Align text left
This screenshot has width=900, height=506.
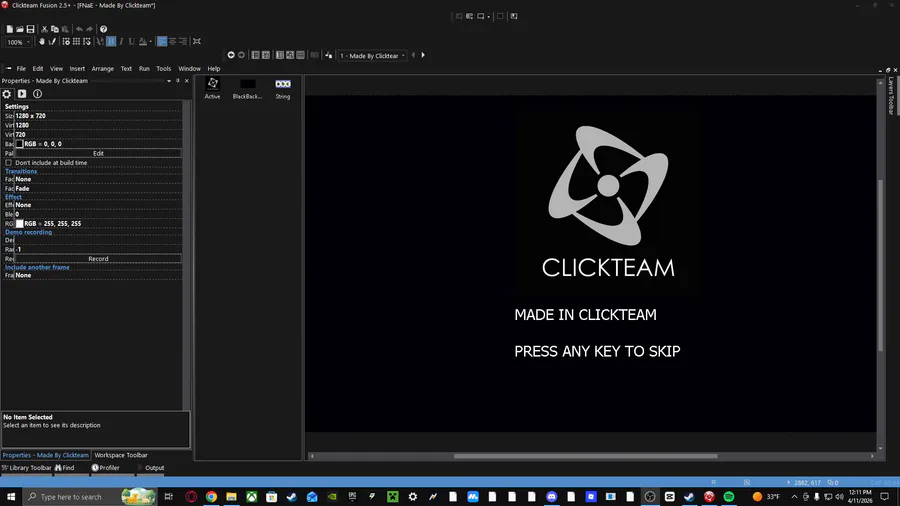162,41
